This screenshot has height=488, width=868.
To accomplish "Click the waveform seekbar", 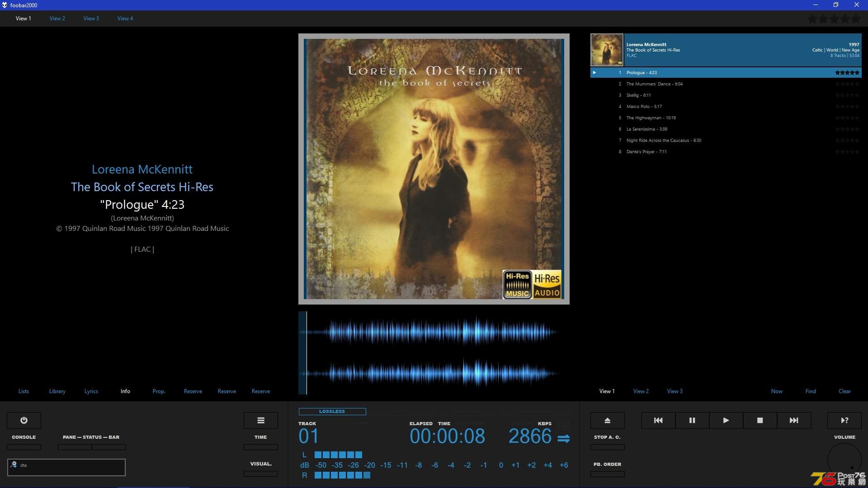I will click(x=434, y=353).
